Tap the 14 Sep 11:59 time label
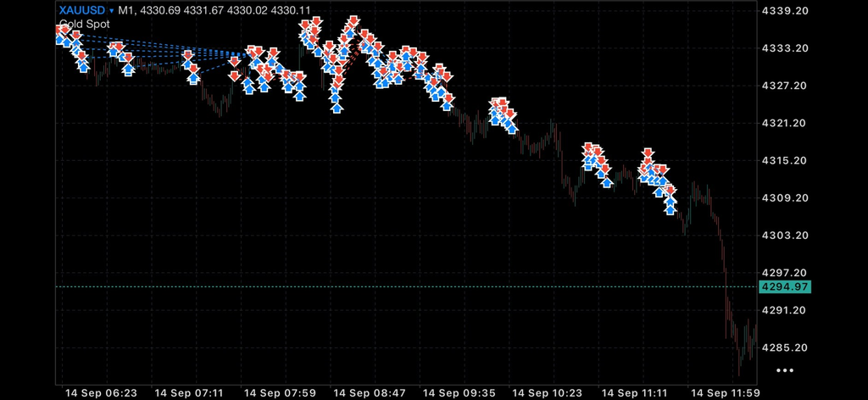Screen dimensions: 868x400 click(x=724, y=393)
